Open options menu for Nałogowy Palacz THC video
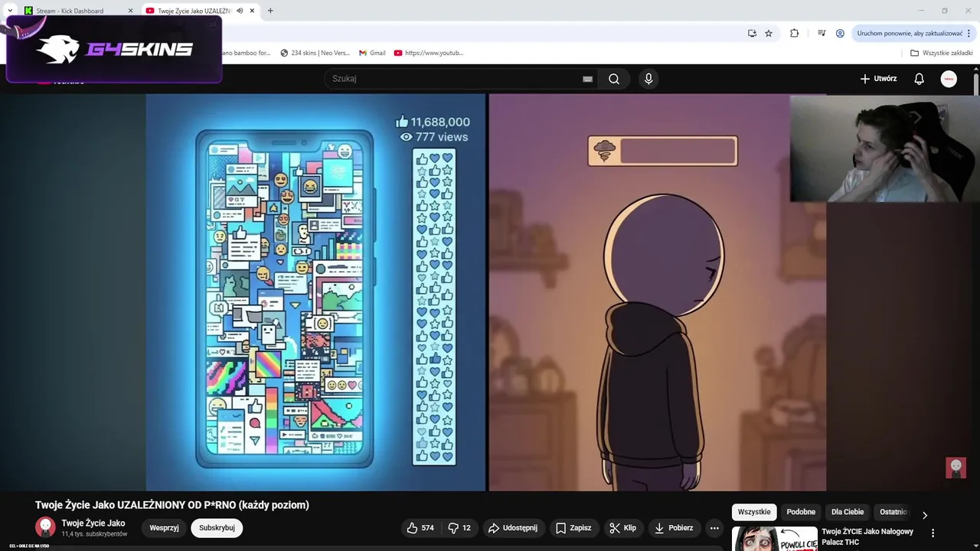The image size is (980, 551). pos(933,533)
